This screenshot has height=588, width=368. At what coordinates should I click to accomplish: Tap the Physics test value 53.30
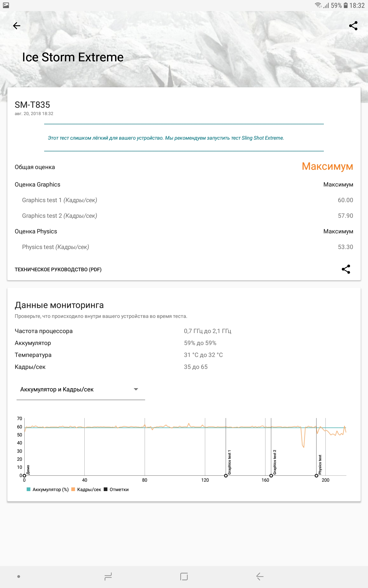(345, 247)
